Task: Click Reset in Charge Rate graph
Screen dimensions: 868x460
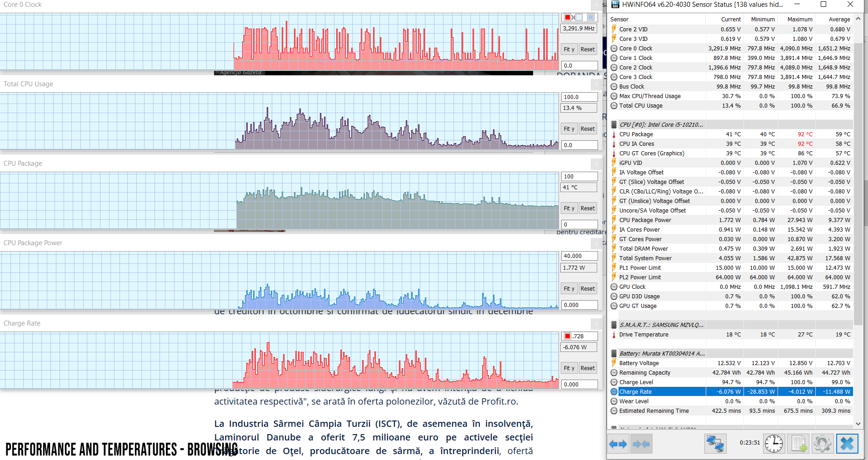Action: [588, 368]
